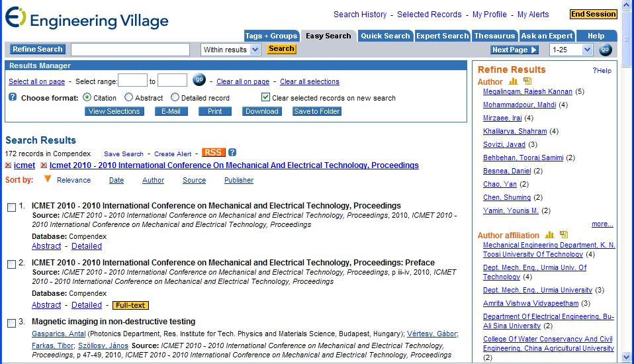Switch to the Easy Search tab
Viewport: 634px width, 364px height.
coord(328,36)
